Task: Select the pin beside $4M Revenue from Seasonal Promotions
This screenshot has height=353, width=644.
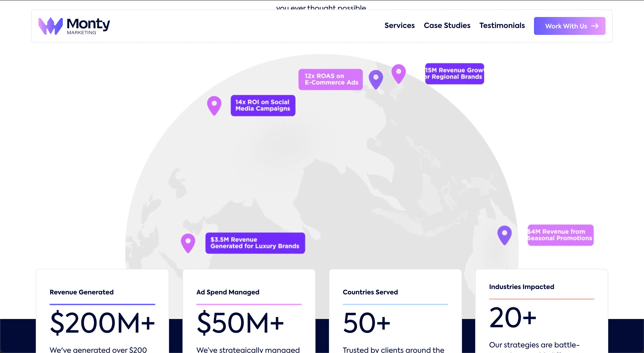Action: (x=504, y=235)
